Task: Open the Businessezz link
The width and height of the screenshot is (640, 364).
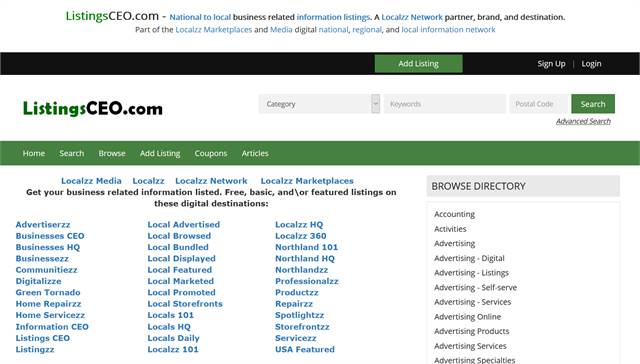Action: coord(42,259)
